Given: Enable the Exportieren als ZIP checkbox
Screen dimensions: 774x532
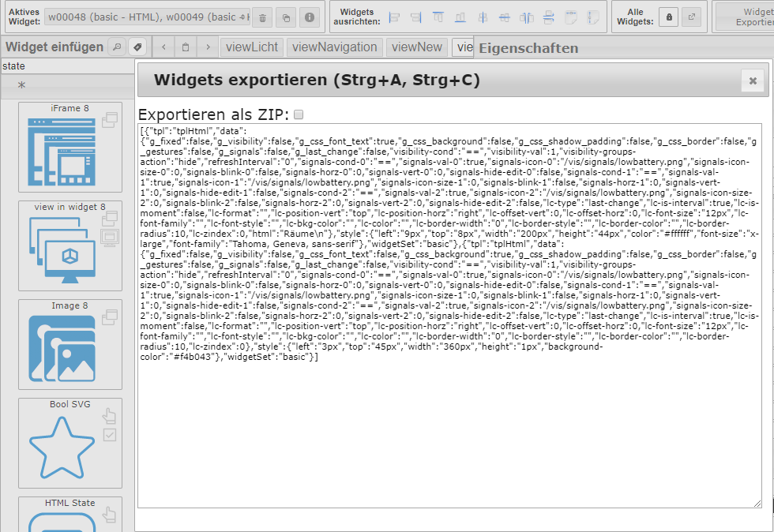Looking at the screenshot, I should (x=299, y=114).
